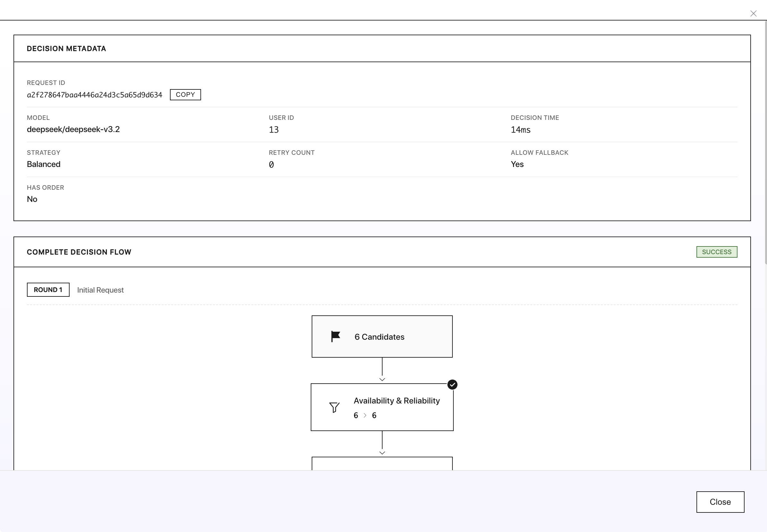Screen dimensions: 767x532
Task: Expand the partially visible third flow node
Action: [x=382, y=463]
